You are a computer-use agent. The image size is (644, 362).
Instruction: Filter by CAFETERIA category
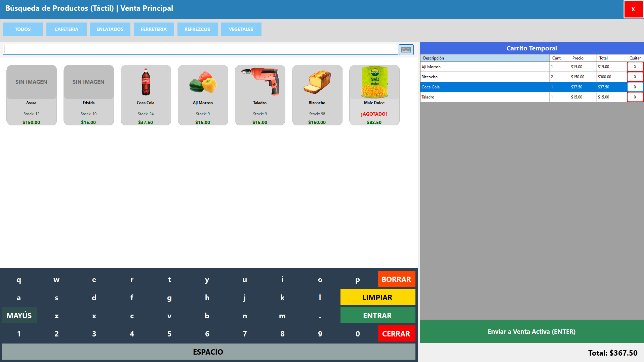[x=67, y=29]
